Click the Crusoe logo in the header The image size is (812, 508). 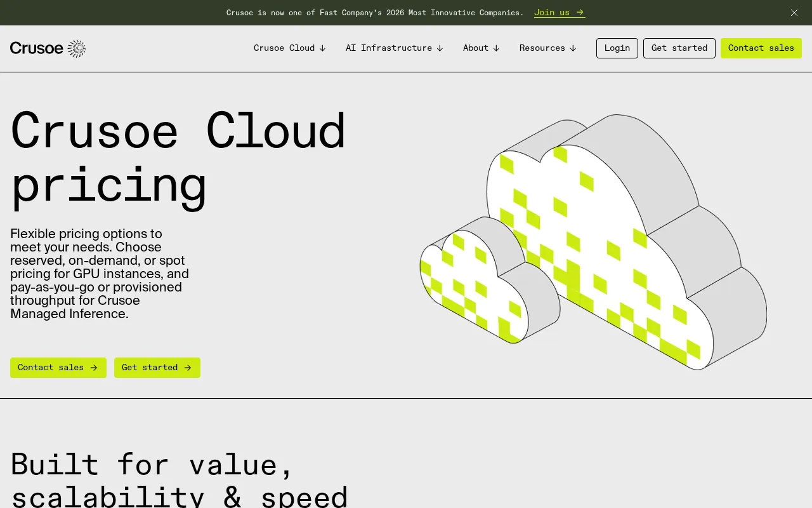pos(48,48)
